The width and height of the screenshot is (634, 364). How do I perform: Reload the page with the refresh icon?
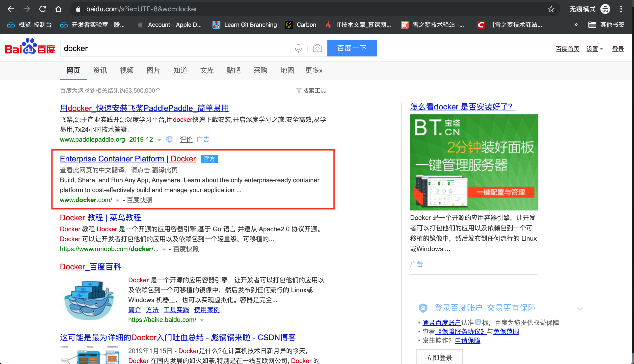click(43, 9)
